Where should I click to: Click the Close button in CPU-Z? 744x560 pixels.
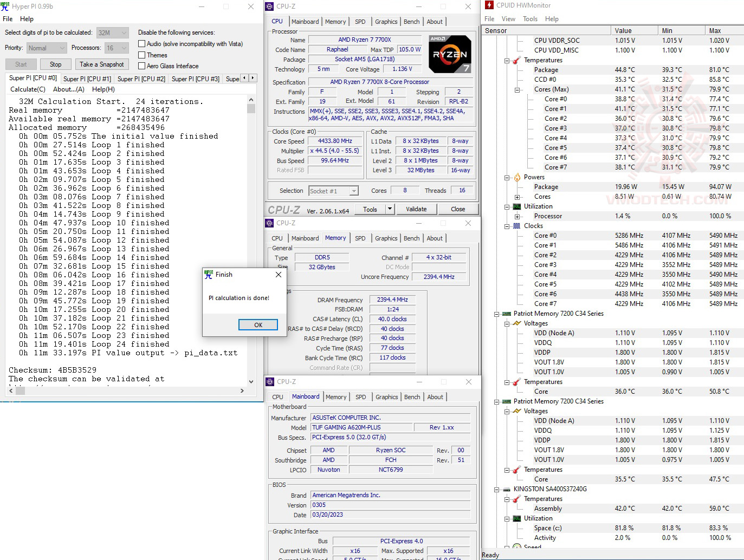pyautogui.click(x=458, y=209)
